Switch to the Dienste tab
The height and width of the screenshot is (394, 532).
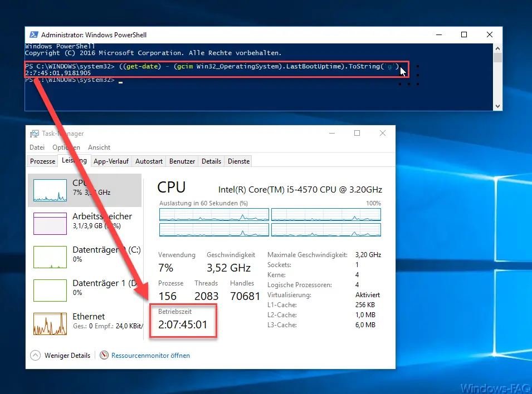click(x=238, y=161)
